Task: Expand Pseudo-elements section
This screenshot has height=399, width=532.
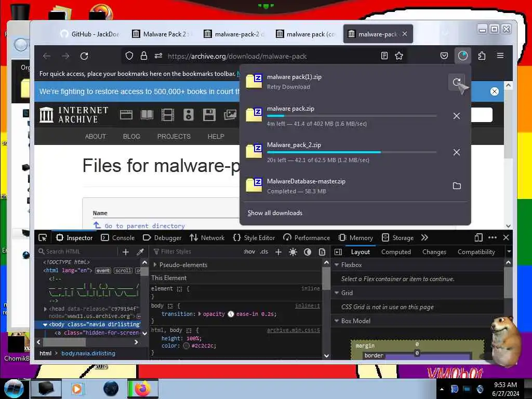Action: coord(155,264)
